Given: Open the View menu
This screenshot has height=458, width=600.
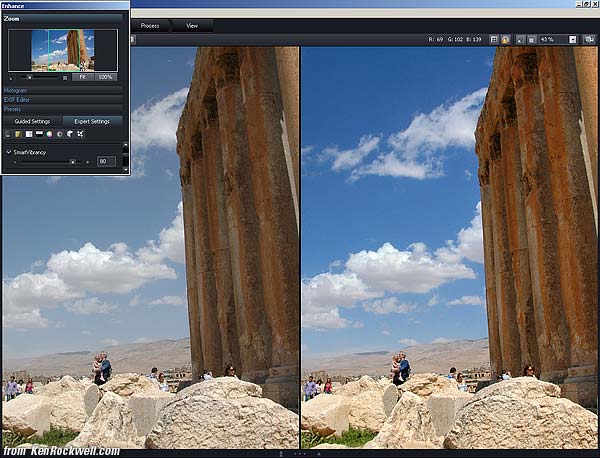Looking at the screenshot, I should [x=192, y=25].
